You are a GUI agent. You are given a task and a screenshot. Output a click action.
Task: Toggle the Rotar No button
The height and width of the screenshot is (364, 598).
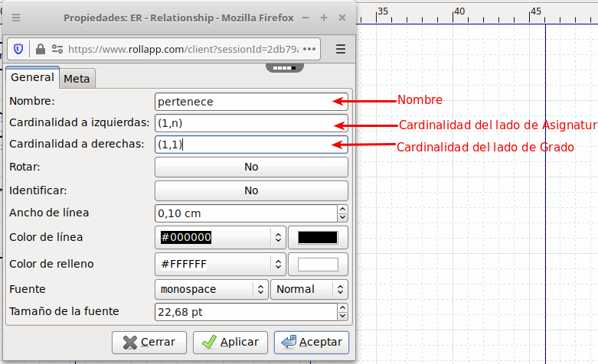251,167
